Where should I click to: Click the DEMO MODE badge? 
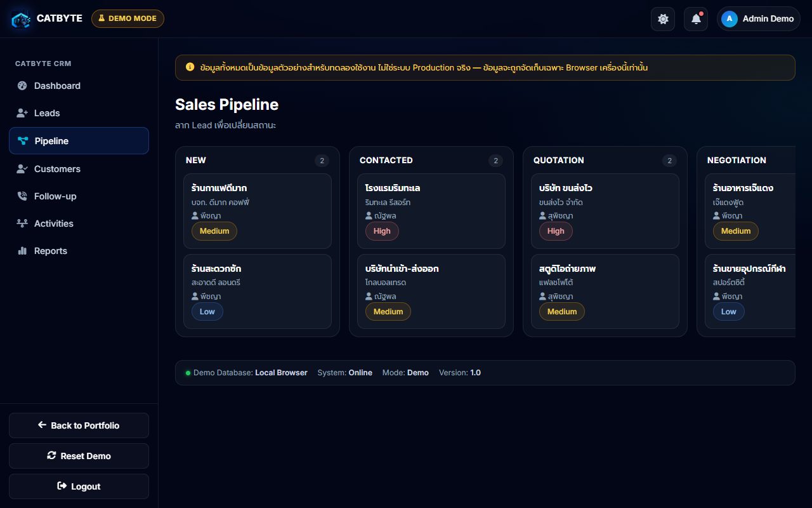tap(128, 18)
